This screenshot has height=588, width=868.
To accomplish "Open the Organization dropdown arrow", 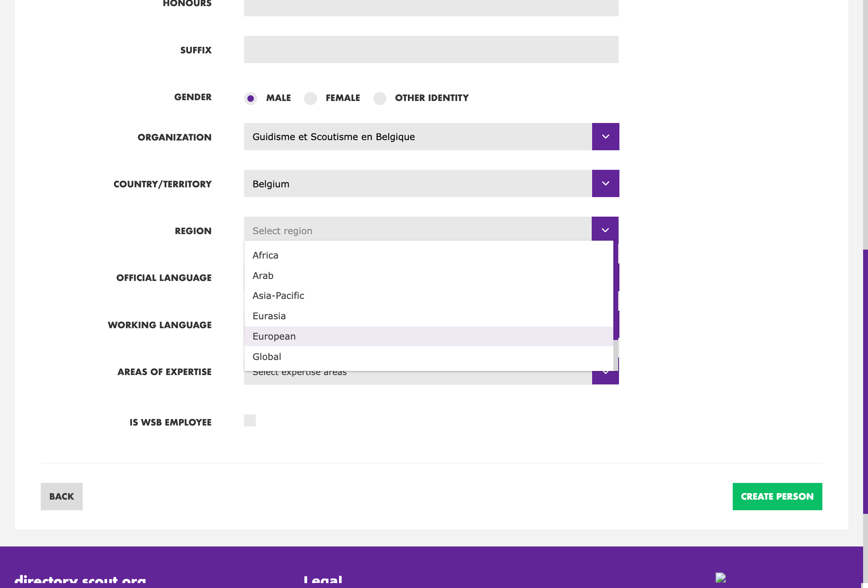I will pos(606,137).
